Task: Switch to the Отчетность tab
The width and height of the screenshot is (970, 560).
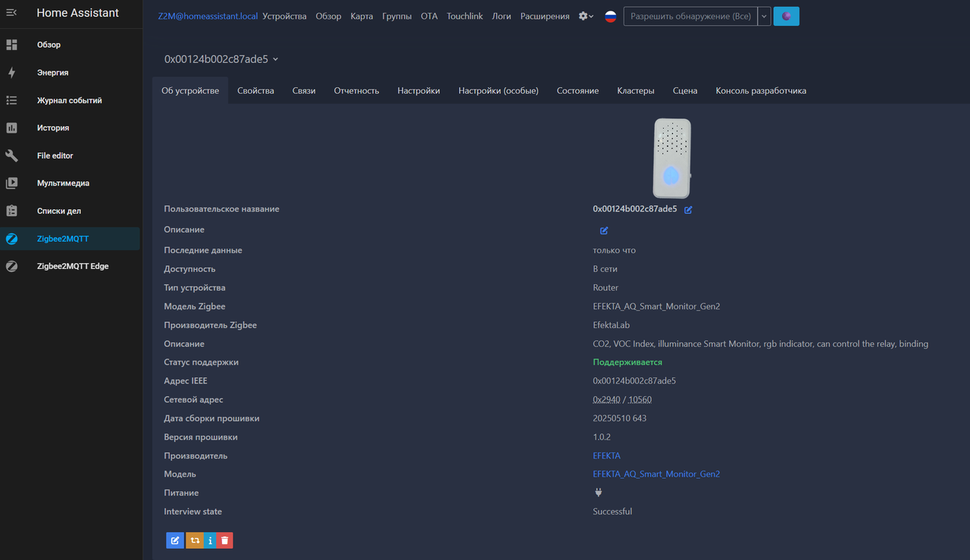Action: click(x=356, y=91)
